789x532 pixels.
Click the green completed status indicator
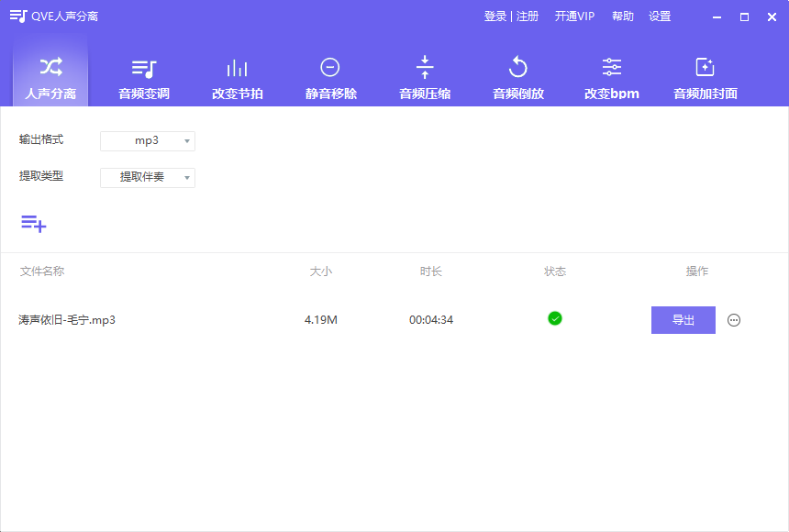[x=554, y=316]
